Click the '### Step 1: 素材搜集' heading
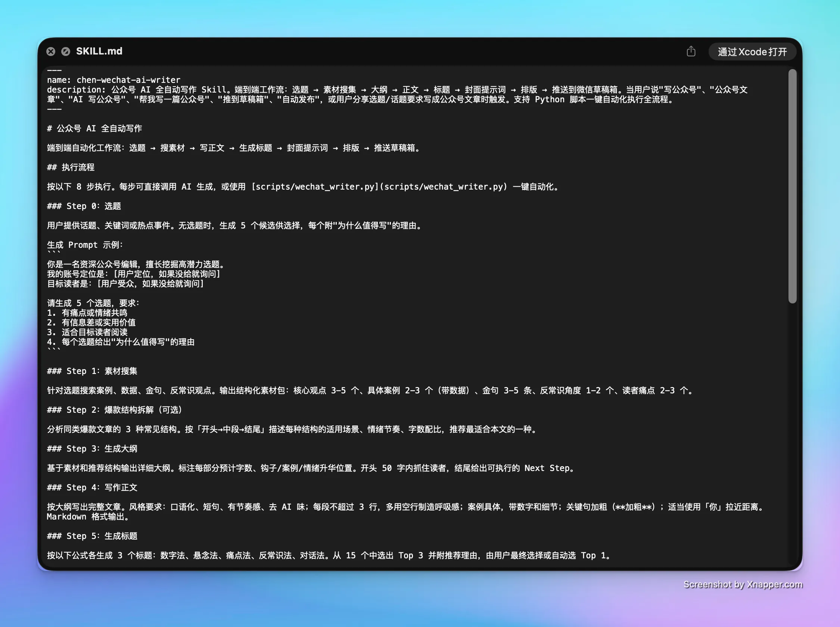The image size is (840, 627). (92, 371)
